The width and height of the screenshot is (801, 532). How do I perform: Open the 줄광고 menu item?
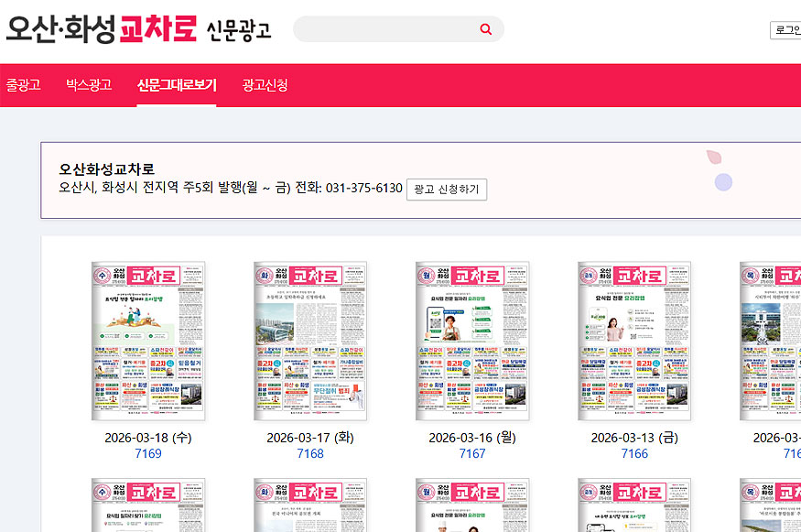(25, 83)
